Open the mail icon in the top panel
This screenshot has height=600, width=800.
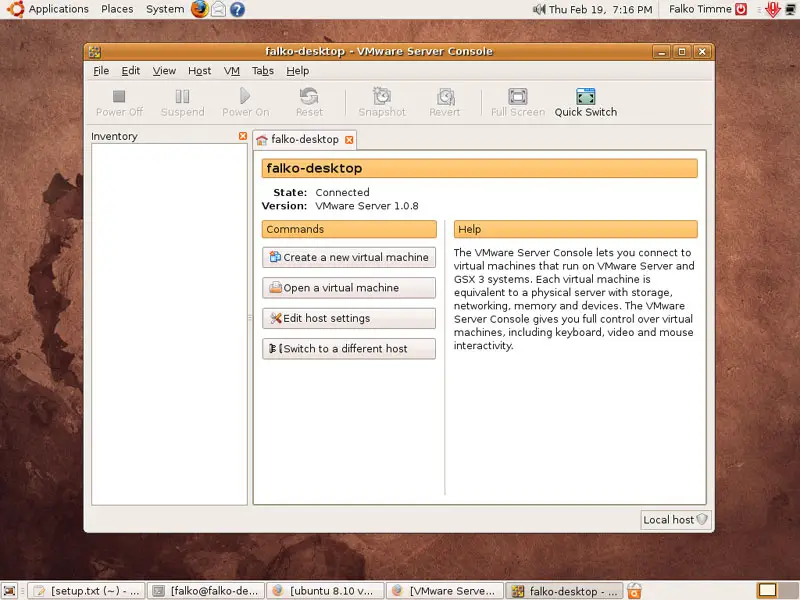[218, 9]
